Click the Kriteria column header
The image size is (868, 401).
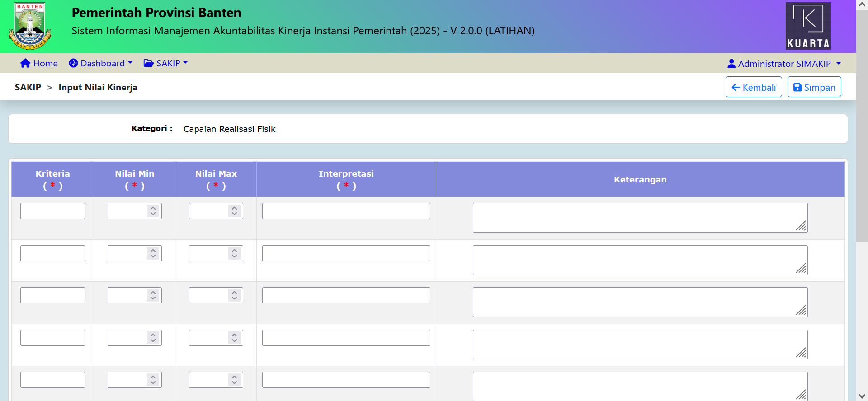point(52,179)
